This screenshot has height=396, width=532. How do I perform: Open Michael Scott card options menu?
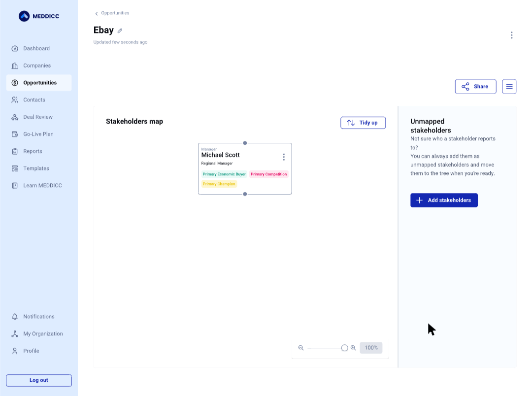click(x=284, y=157)
